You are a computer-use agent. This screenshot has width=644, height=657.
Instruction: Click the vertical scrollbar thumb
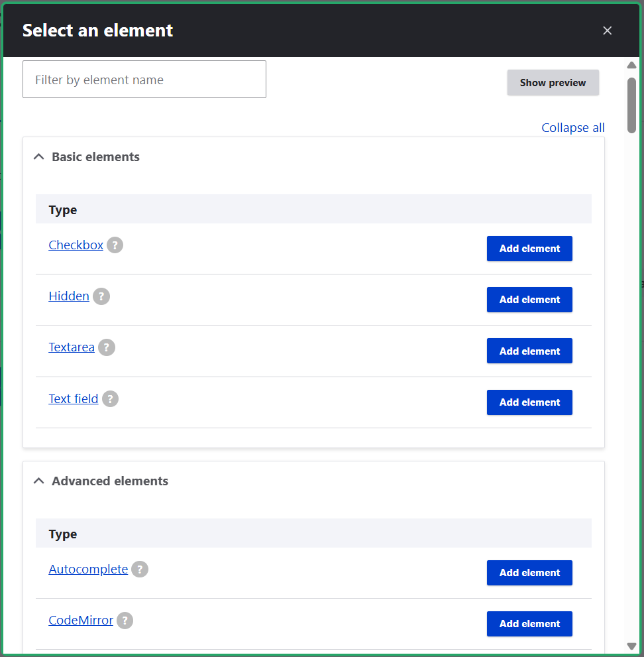[x=631, y=105]
